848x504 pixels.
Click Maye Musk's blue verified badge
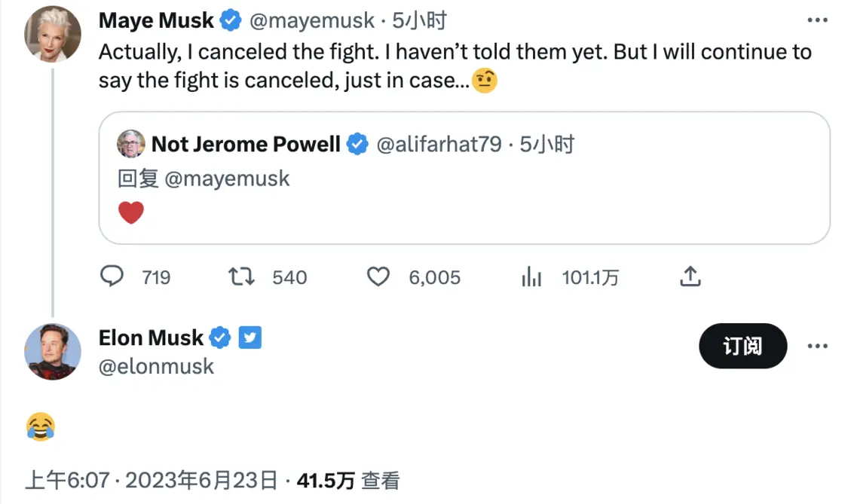(231, 20)
